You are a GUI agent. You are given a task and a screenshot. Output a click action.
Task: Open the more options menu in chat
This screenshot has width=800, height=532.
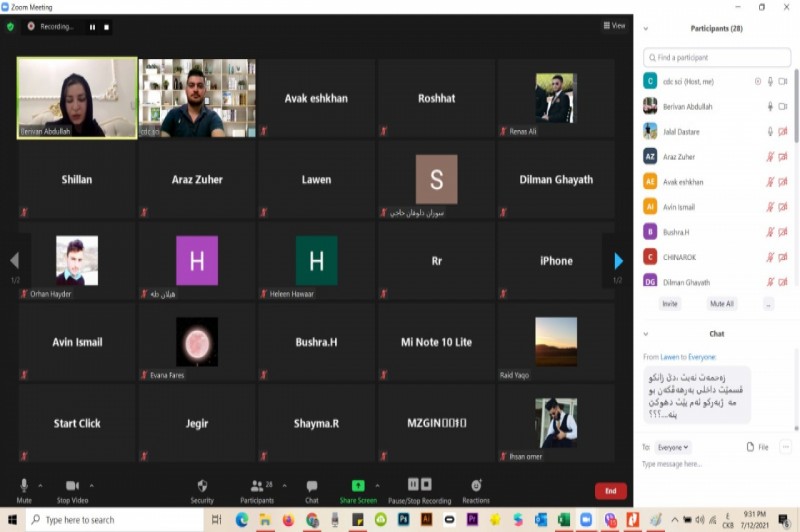coord(785,447)
